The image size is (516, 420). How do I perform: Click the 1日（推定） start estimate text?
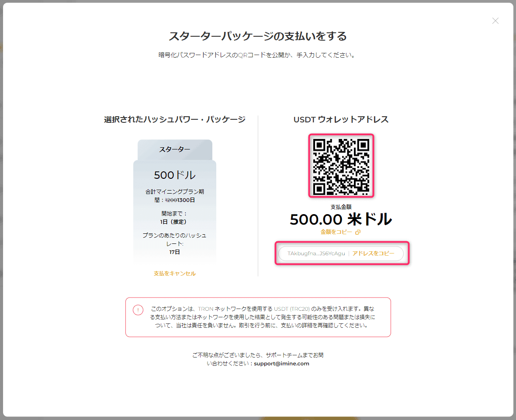[x=174, y=222]
